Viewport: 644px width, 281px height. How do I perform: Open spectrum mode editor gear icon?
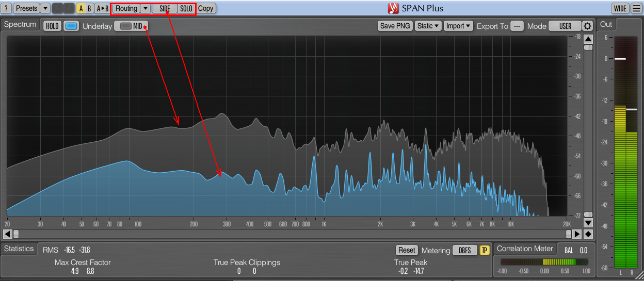click(x=588, y=26)
